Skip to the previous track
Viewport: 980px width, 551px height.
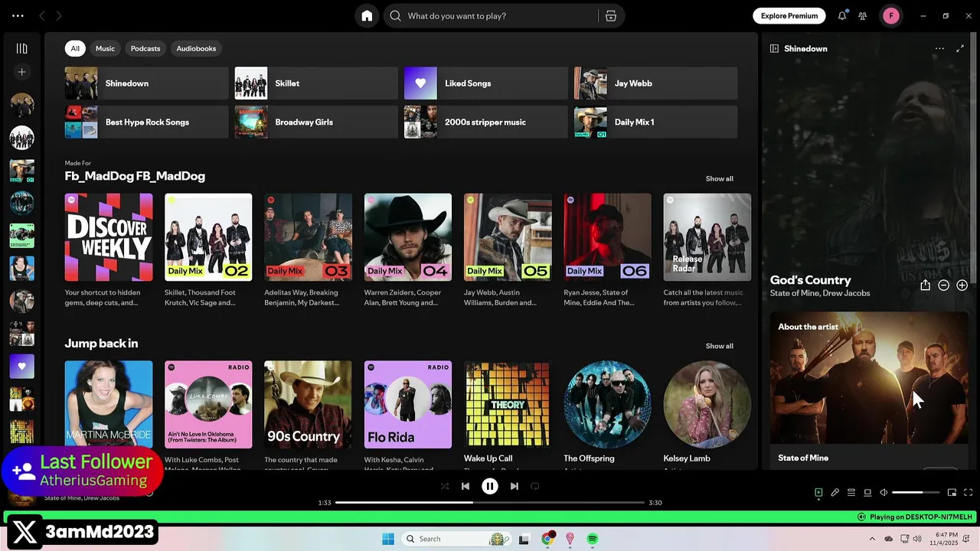465,486
